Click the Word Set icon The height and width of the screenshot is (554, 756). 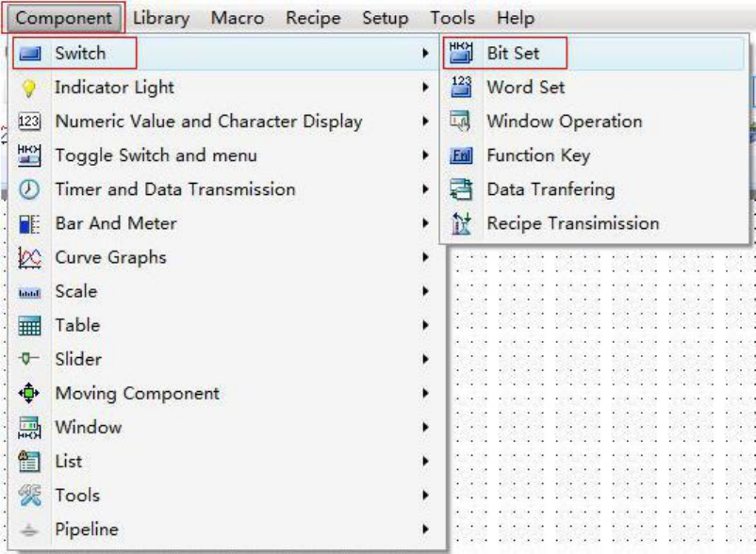[461, 88]
